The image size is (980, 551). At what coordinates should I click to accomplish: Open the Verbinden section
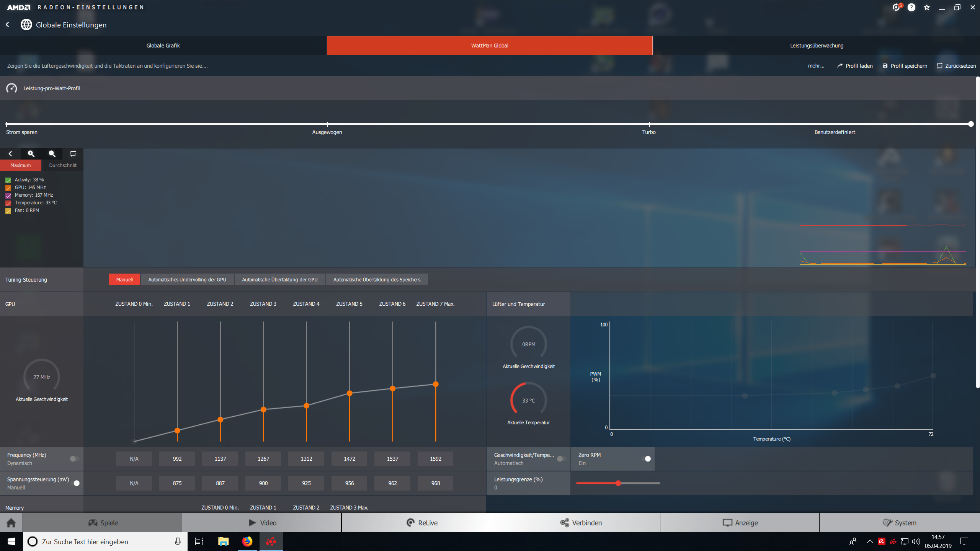[580, 523]
